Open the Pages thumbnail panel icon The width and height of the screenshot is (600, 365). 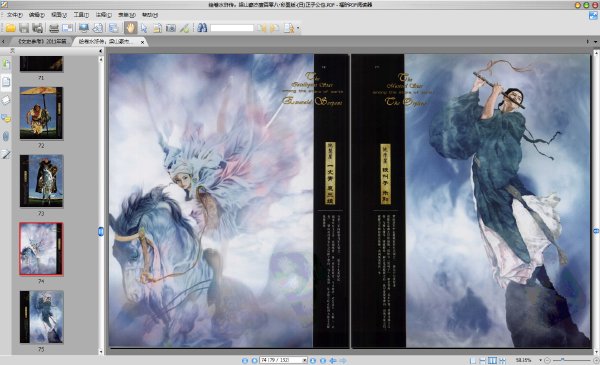(x=6, y=81)
